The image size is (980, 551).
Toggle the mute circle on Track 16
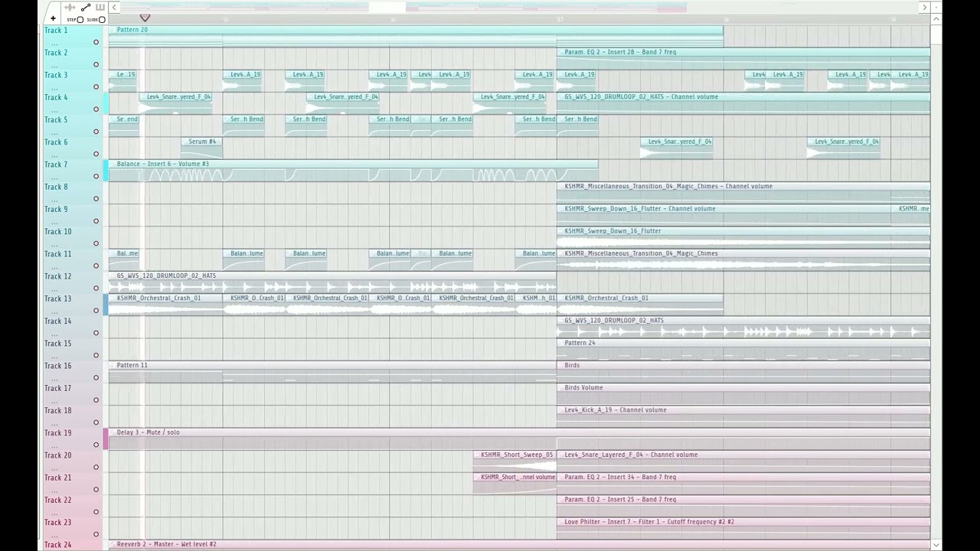click(x=96, y=377)
